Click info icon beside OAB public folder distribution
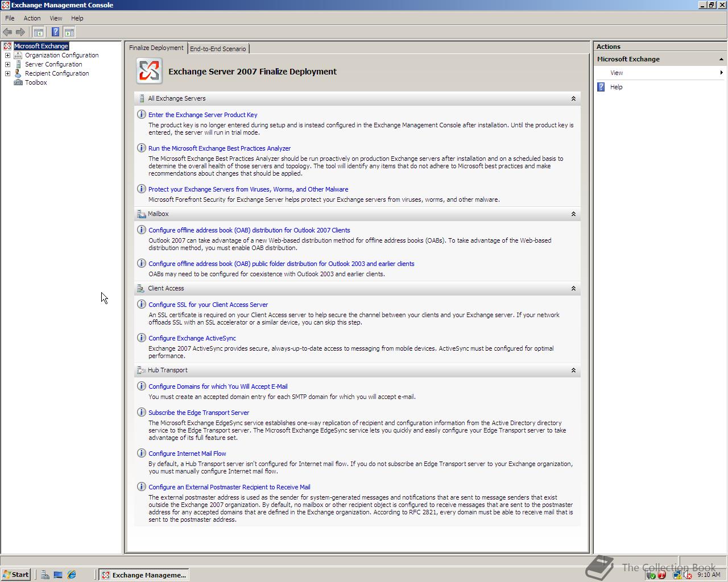 point(142,263)
